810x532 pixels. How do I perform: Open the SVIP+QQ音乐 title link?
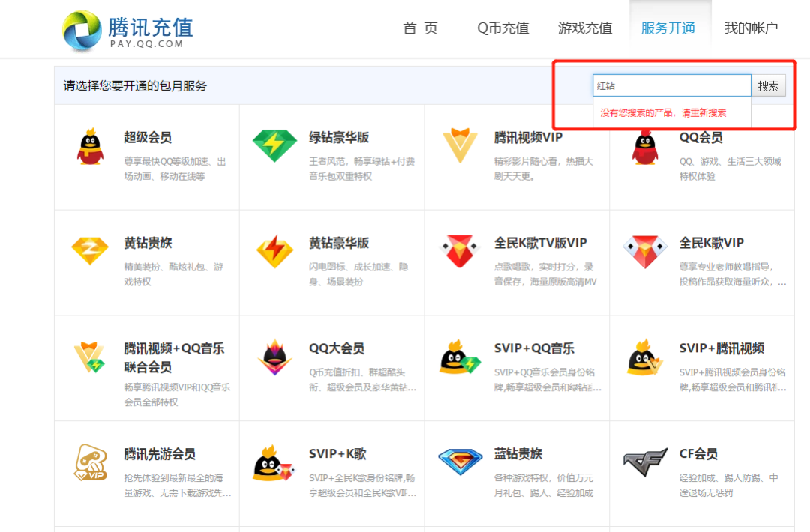534,348
